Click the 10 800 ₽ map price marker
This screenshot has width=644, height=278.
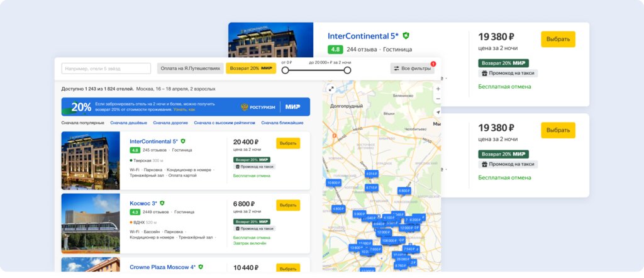[333, 182]
